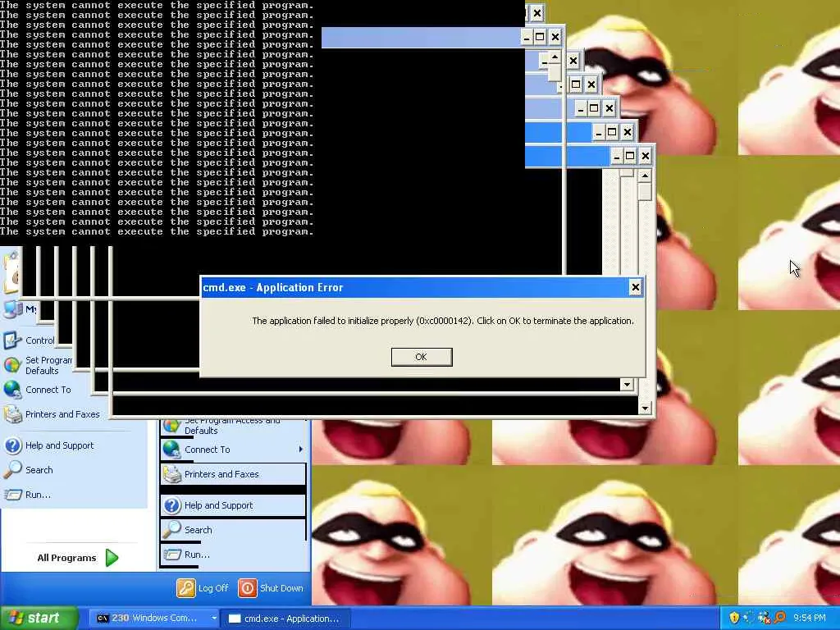Open the network tray icon with red X

point(765,618)
